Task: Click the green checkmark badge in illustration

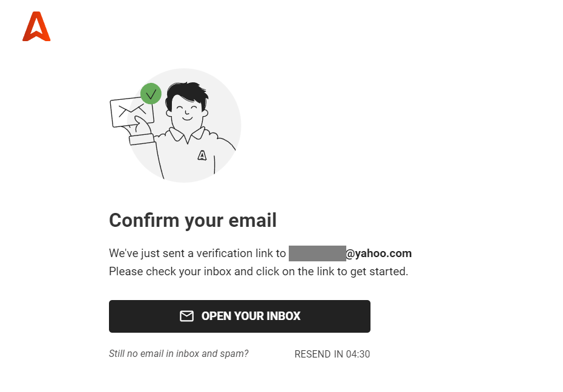Action: pos(151,94)
